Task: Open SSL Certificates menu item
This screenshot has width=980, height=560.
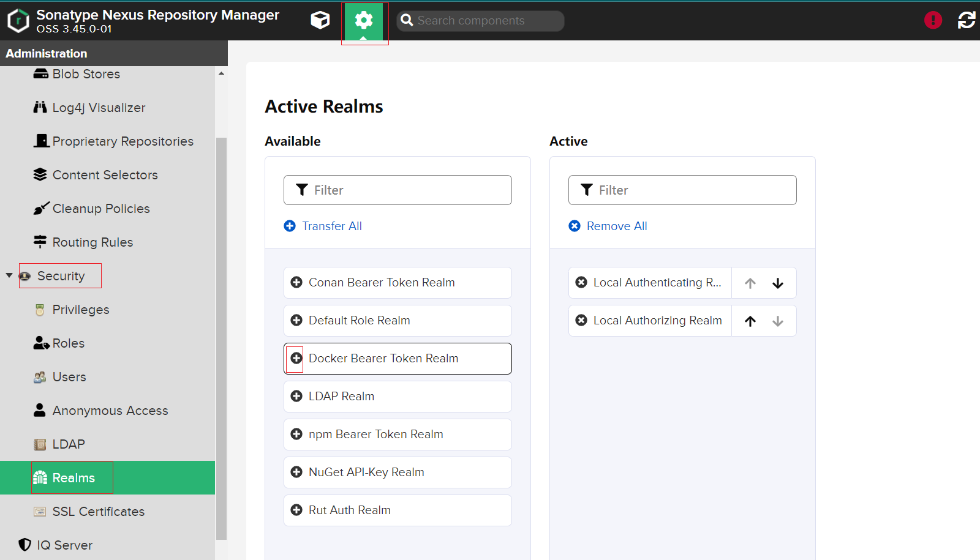Action: [89, 511]
